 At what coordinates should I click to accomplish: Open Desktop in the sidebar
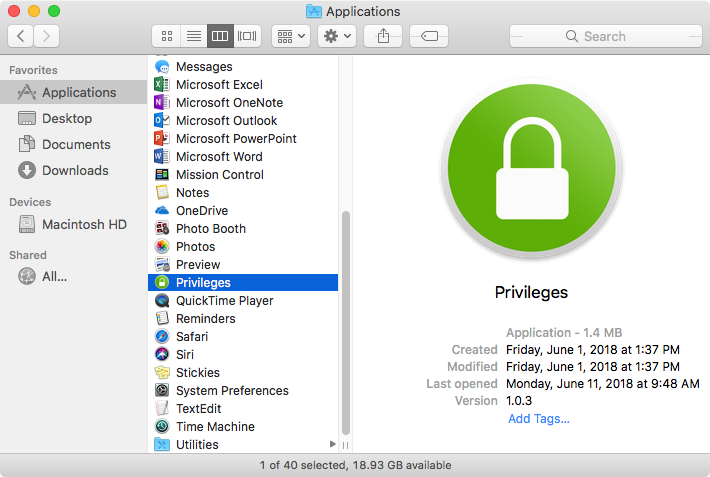(x=74, y=118)
